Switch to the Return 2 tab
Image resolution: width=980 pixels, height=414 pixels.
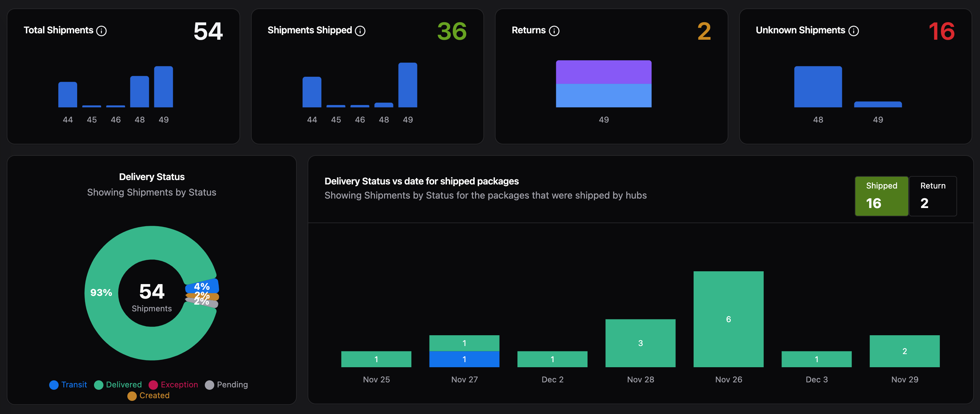932,196
